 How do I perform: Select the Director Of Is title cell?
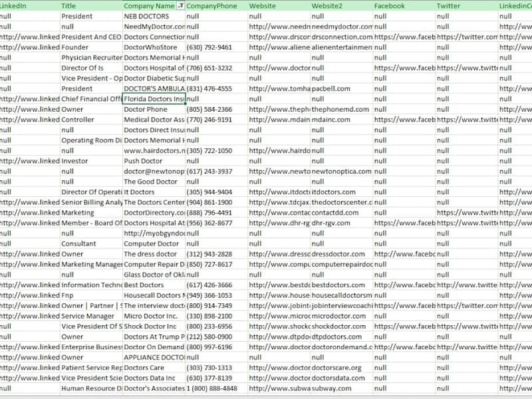pyautogui.click(x=91, y=68)
